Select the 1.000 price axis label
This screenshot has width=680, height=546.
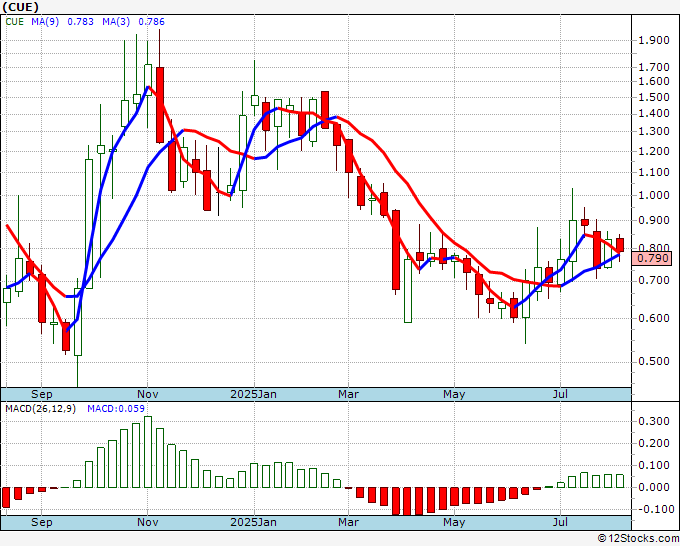pos(654,195)
